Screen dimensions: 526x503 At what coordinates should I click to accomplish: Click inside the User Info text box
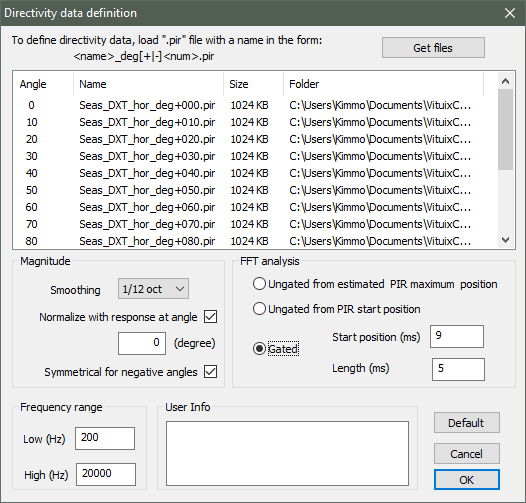coord(287,453)
